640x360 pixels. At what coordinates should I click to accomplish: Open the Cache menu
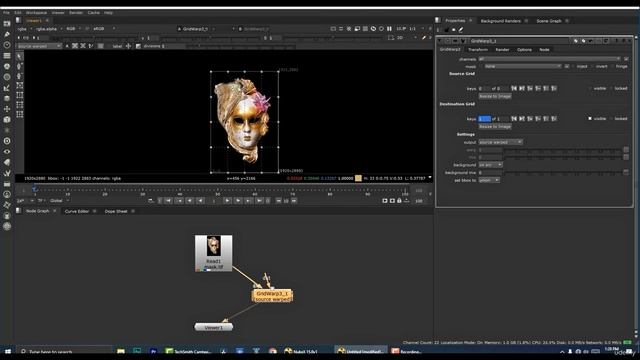click(93, 13)
